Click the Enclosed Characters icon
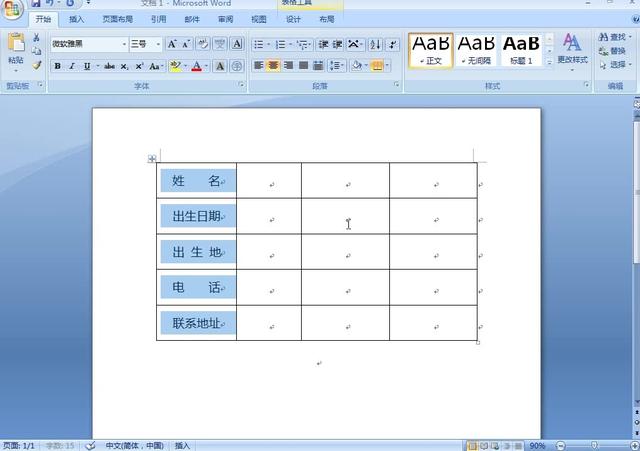Screen dimensions: 640x451 pos(237,66)
